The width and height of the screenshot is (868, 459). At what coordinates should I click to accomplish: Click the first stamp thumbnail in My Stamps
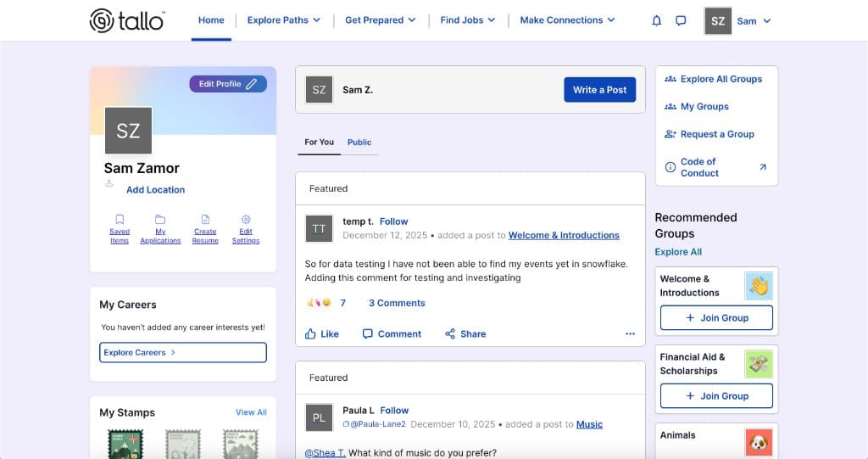[x=125, y=444]
